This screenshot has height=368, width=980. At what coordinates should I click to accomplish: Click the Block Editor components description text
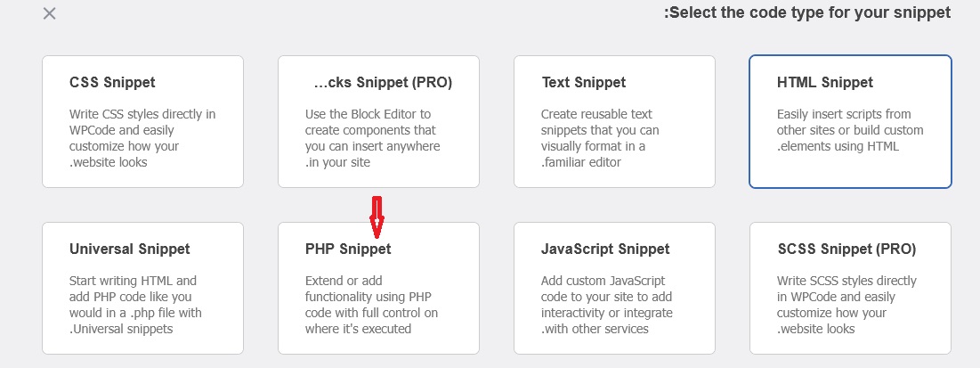pyautogui.click(x=373, y=138)
